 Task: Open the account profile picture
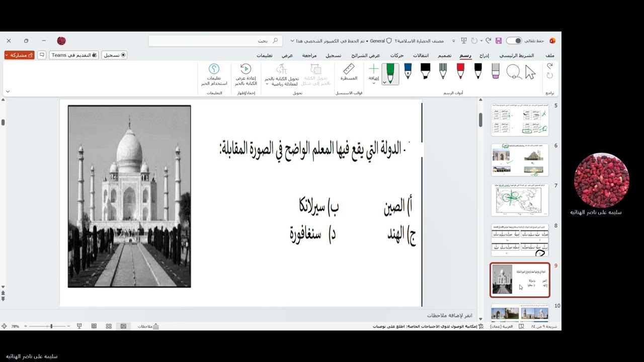(61, 41)
